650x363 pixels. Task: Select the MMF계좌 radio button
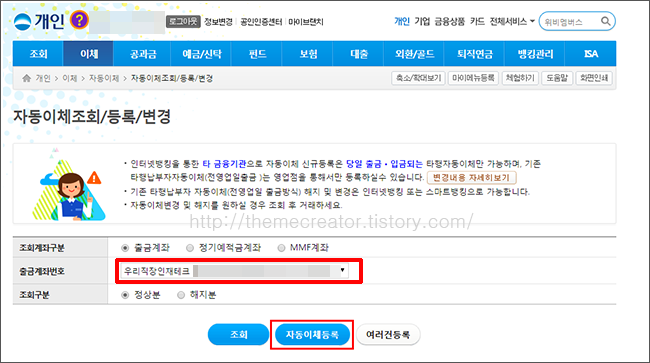point(281,248)
